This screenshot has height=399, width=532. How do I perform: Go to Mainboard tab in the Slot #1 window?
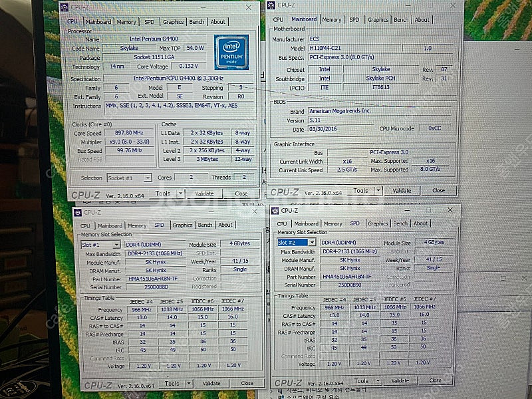pos(110,225)
